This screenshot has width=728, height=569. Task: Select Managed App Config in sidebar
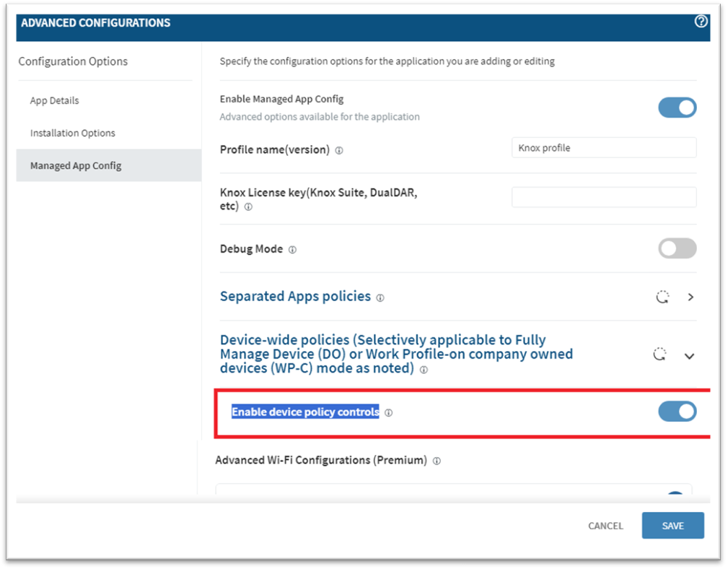click(76, 165)
